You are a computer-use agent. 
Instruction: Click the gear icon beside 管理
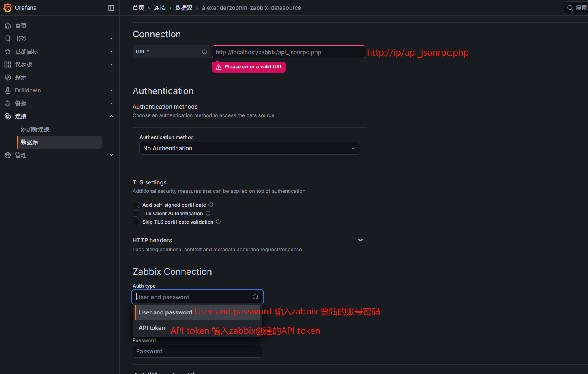[x=8, y=155]
